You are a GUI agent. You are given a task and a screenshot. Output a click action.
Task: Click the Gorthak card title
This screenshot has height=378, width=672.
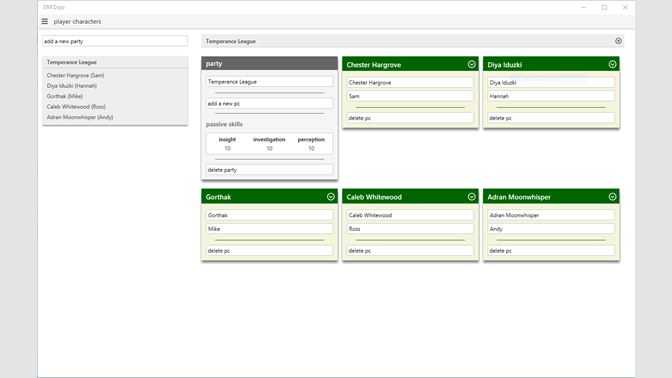pos(218,197)
